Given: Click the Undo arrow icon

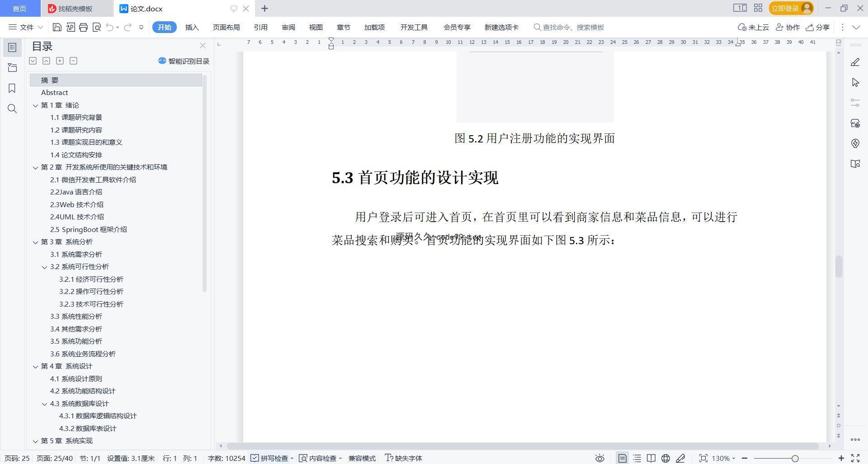Looking at the screenshot, I should pyautogui.click(x=109, y=27).
